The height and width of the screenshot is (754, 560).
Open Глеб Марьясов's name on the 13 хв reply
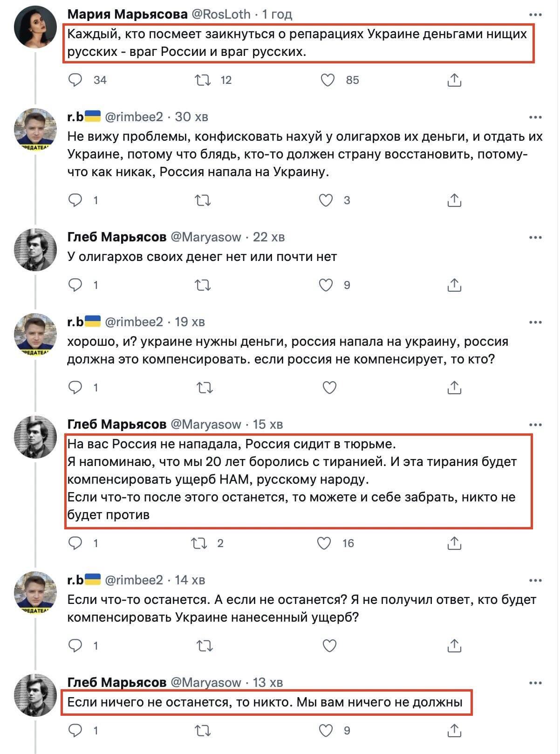(x=117, y=682)
